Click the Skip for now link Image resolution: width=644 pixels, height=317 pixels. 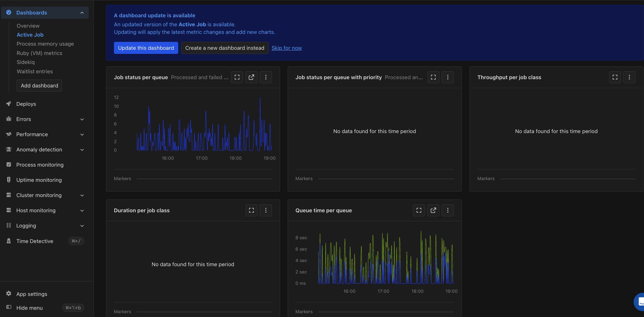point(287,48)
